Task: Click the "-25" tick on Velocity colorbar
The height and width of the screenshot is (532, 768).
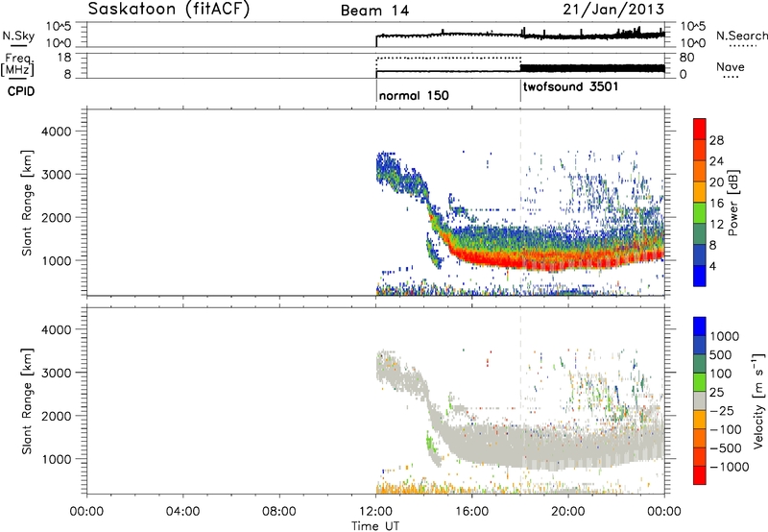Action: coord(722,410)
